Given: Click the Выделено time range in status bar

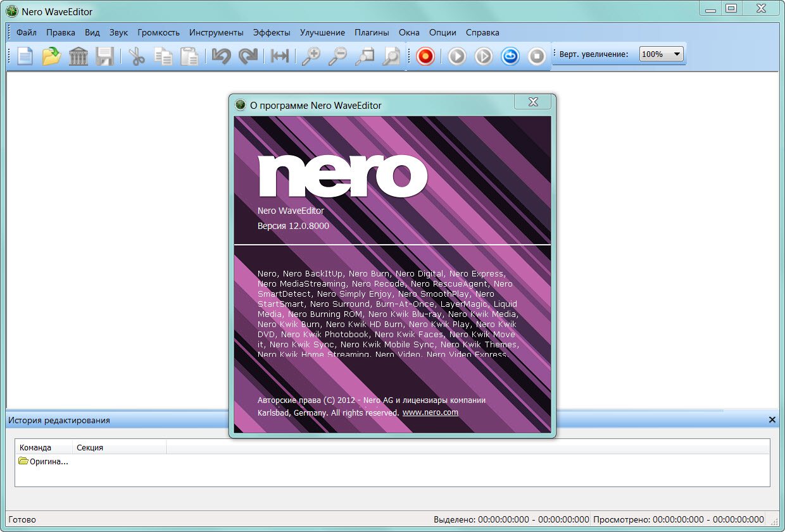Looking at the screenshot, I should [512, 519].
